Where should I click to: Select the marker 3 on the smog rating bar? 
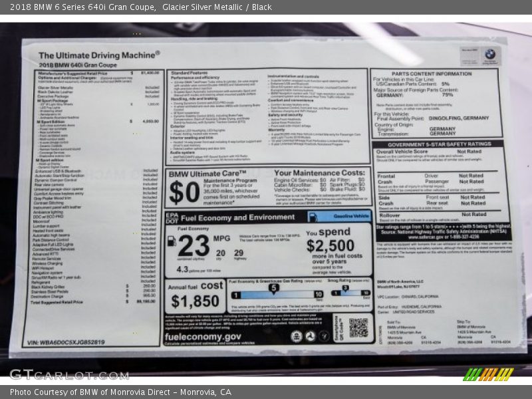point(345,289)
